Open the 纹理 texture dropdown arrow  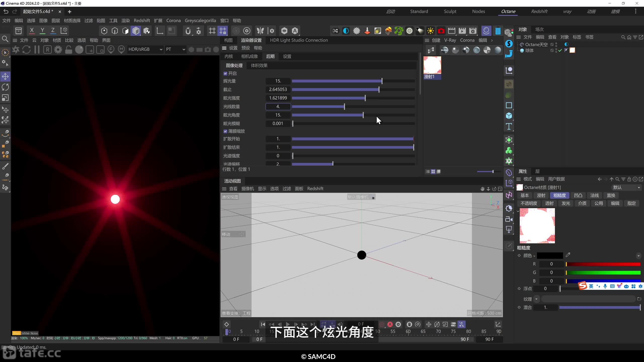point(536,299)
